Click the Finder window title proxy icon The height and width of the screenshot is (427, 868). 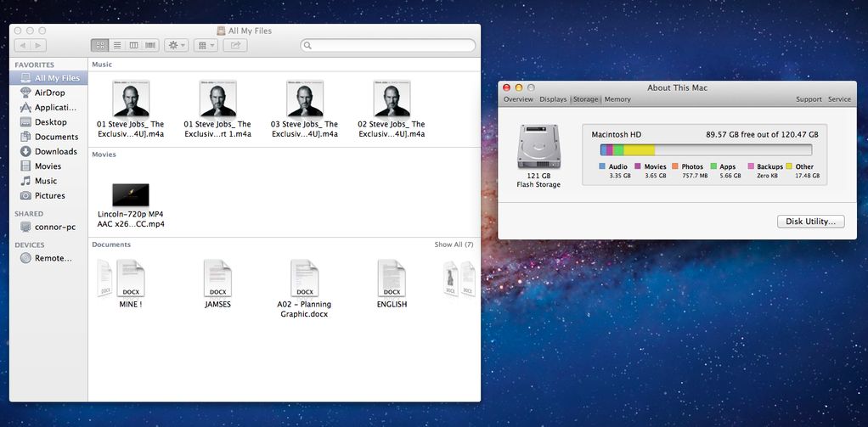point(221,31)
